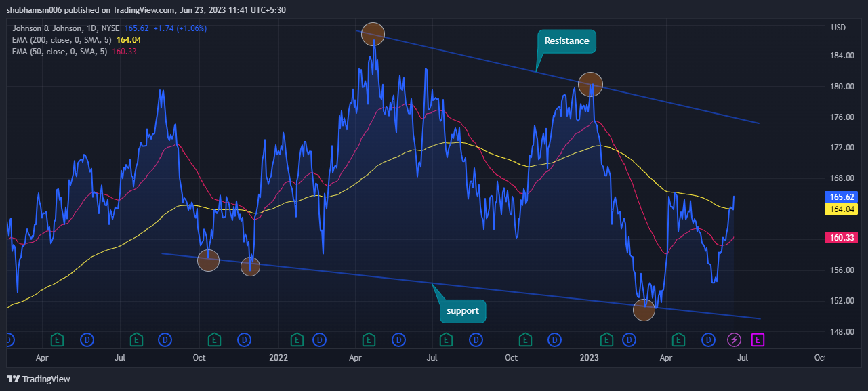Click the November 2022 blue dividend marker
This screenshot has width=868, height=391.
click(554, 339)
